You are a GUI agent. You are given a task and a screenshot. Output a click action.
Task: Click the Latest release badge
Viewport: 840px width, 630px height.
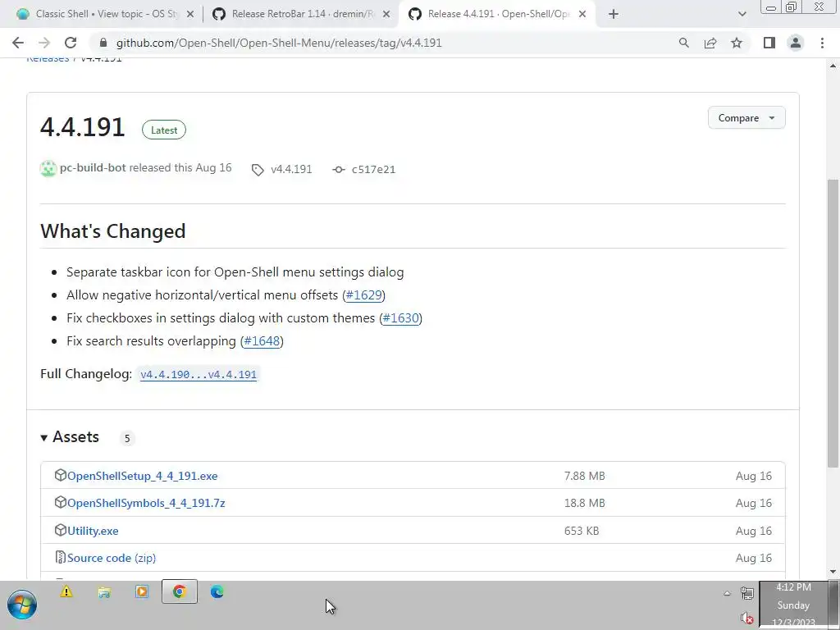click(164, 130)
